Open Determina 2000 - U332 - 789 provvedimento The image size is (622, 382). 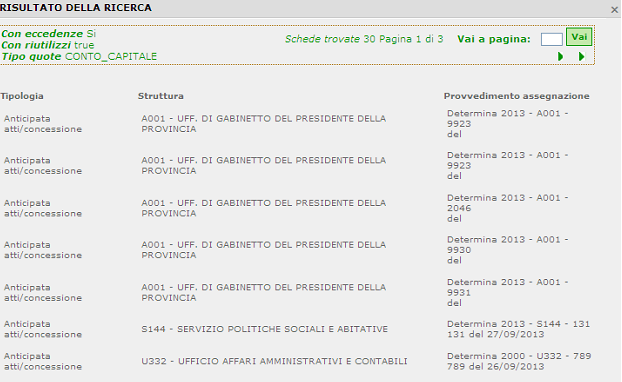(x=519, y=361)
